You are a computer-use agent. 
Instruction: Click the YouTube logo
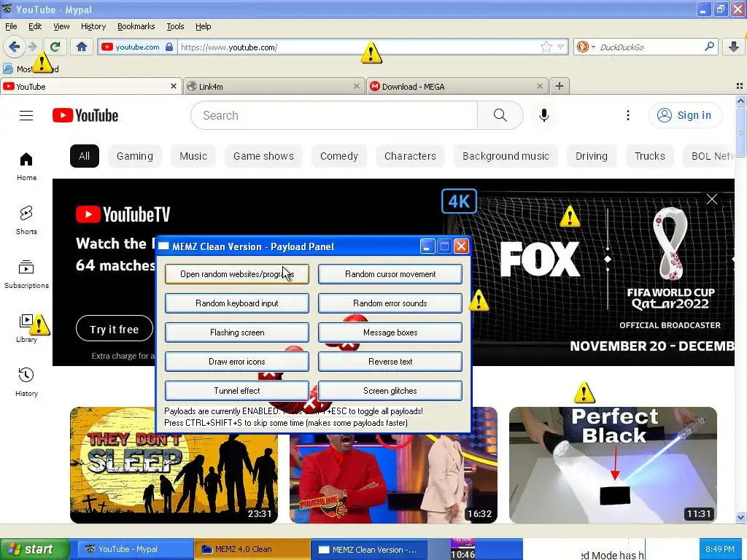(x=85, y=115)
